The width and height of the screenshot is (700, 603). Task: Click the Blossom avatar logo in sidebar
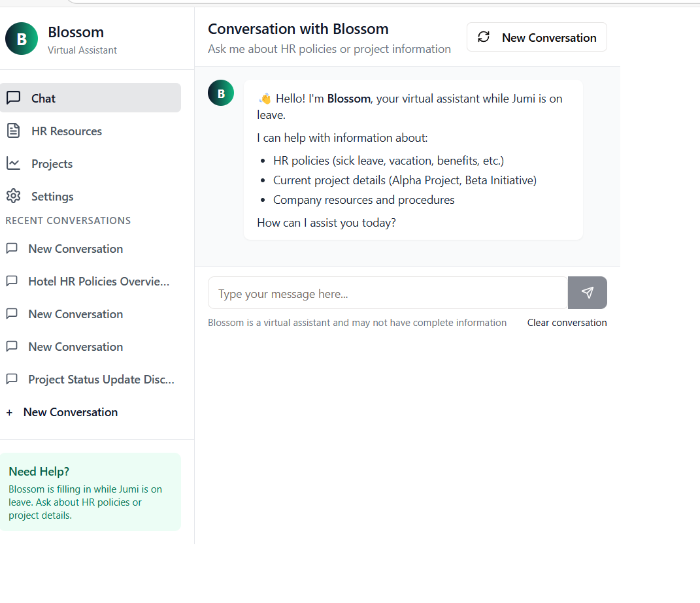click(x=22, y=39)
